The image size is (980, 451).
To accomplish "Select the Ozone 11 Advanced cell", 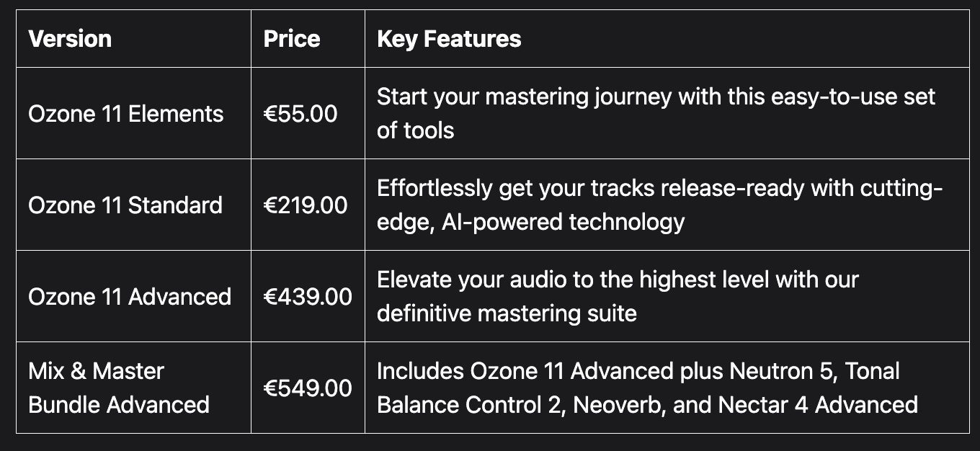I will 130,297.
